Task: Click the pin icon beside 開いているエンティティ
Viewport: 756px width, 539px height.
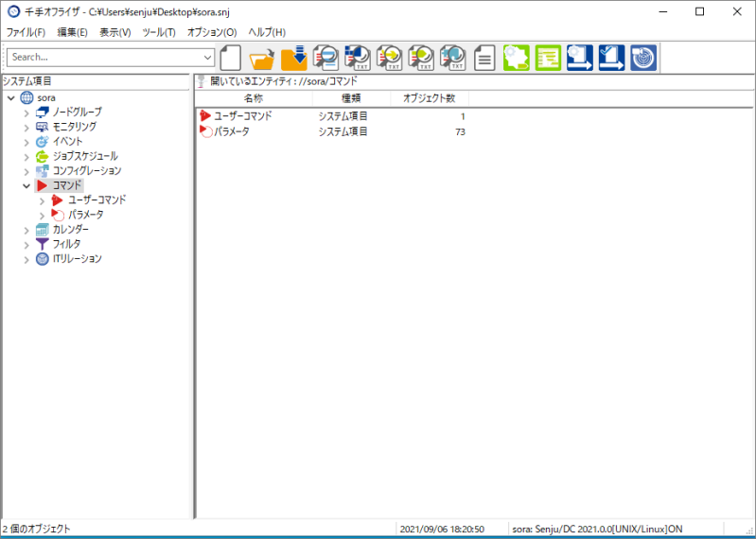Action: coord(202,81)
